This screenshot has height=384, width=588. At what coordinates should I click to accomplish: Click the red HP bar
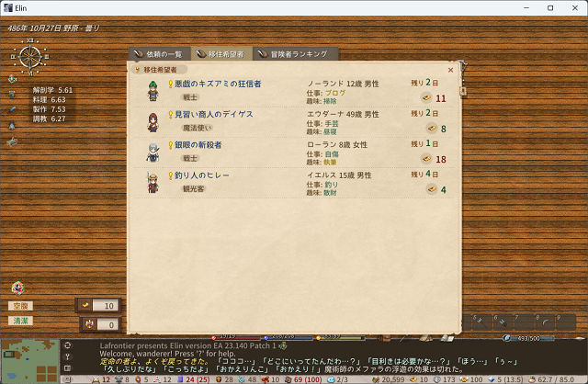pos(236,337)
